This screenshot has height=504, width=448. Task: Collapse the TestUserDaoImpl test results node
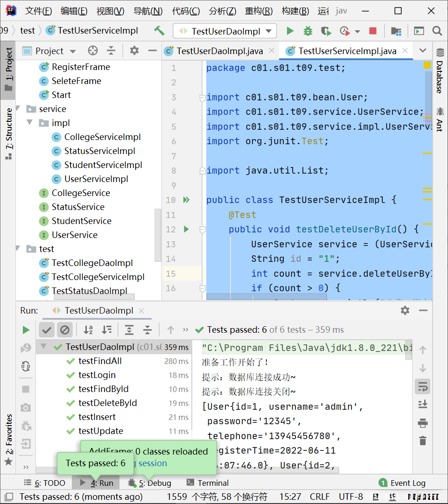[44, 347]
